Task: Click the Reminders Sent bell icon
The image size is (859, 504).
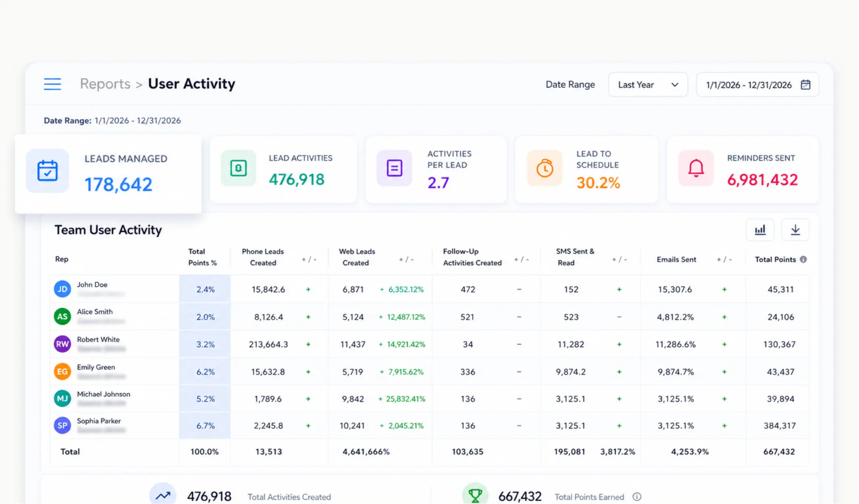Action: coord(696,168)
